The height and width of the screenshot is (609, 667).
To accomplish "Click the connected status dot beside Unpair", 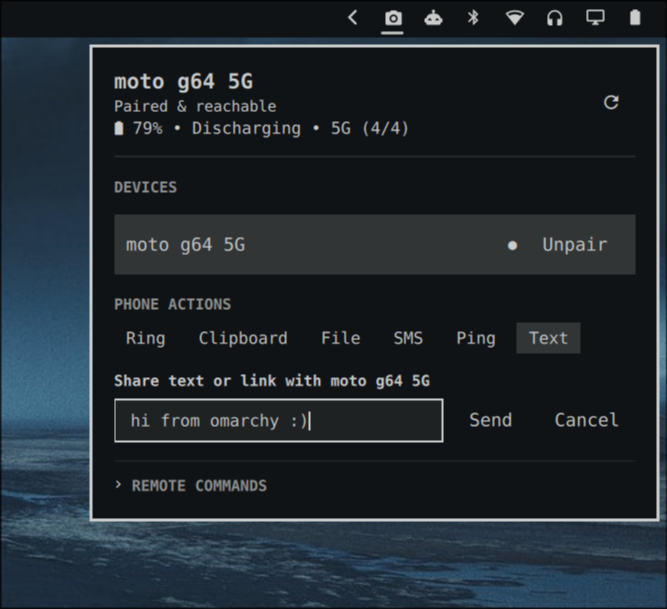I will click(x=512, y=245).
